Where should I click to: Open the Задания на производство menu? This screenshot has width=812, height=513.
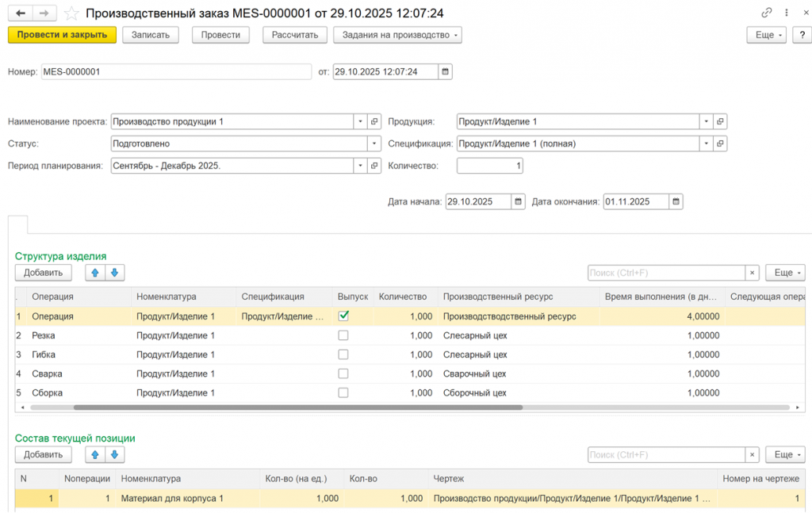point(397,35)
